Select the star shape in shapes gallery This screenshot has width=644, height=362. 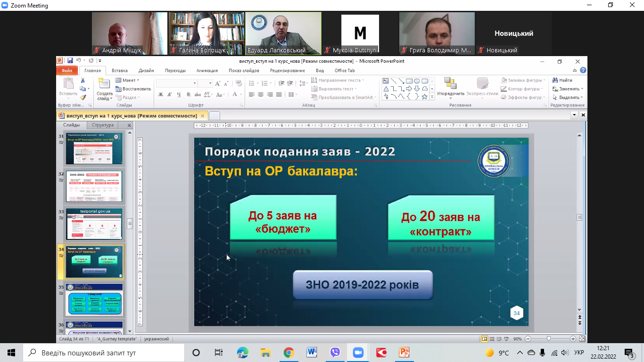425,97
